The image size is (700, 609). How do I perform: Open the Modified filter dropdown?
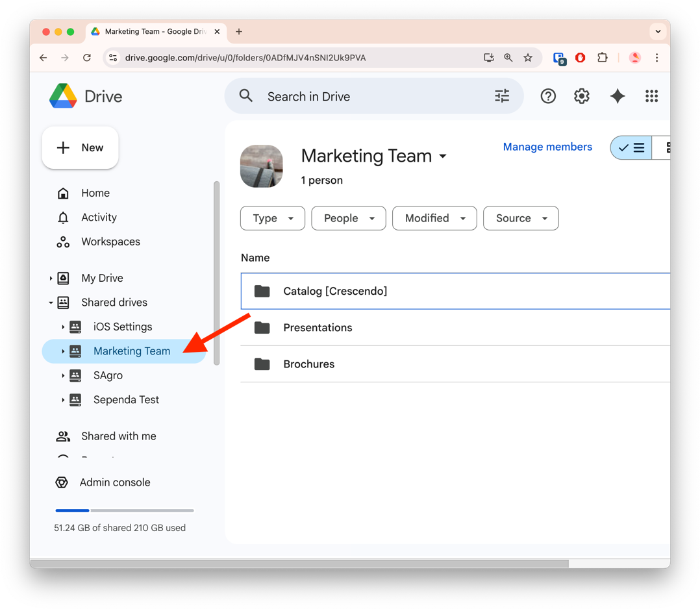click(434, 218)
